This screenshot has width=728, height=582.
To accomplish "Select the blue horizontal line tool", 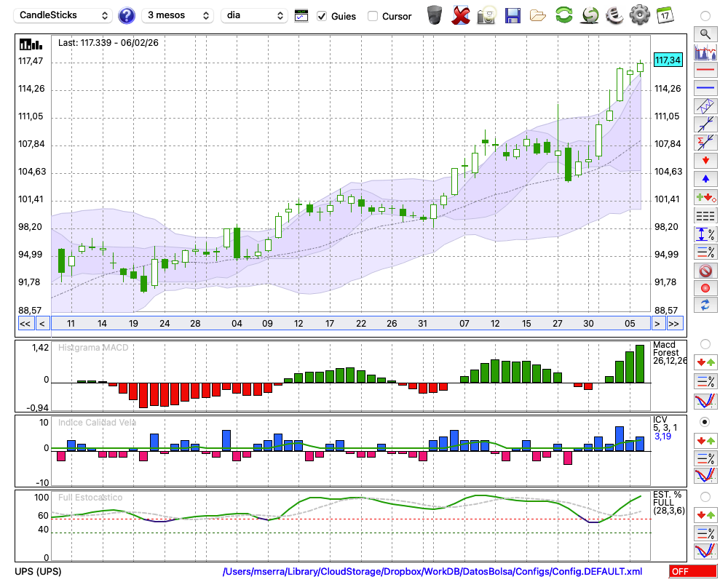I will point(705,88).
